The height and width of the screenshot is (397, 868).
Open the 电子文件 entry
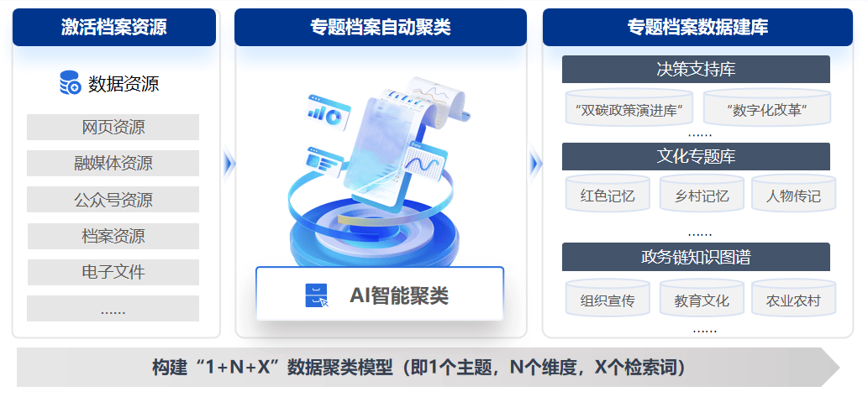113,272
